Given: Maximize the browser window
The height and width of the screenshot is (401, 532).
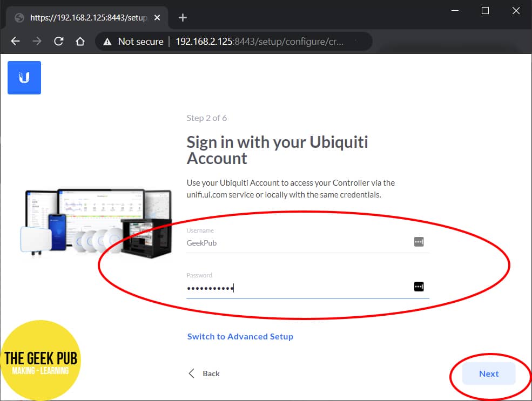Looking at the screenshot, I should pyautogui.click(x=485, y=11).
